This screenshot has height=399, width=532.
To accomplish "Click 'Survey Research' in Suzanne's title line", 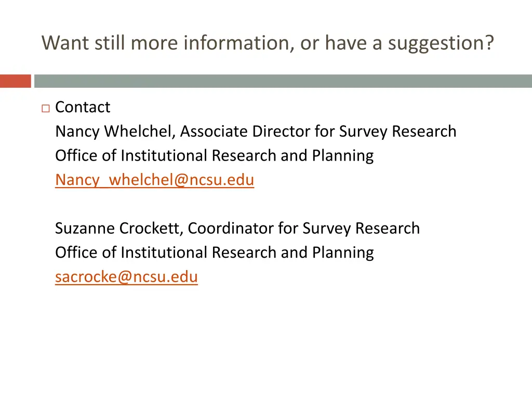I will [361, 229].
